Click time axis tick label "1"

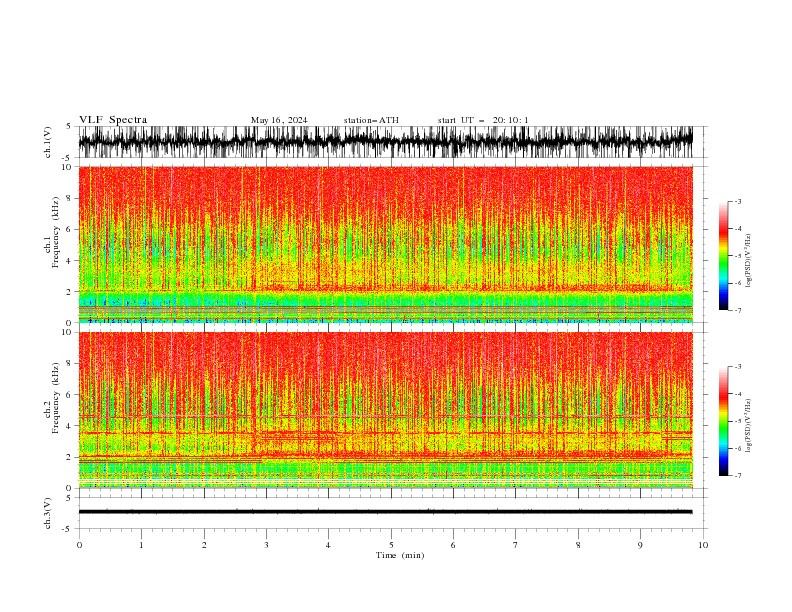(141, 545)
